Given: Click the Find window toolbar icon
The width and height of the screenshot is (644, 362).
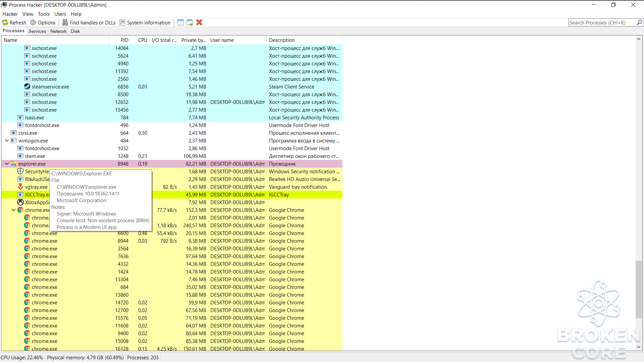Looking at the screenshot, I should pos(180,22).
